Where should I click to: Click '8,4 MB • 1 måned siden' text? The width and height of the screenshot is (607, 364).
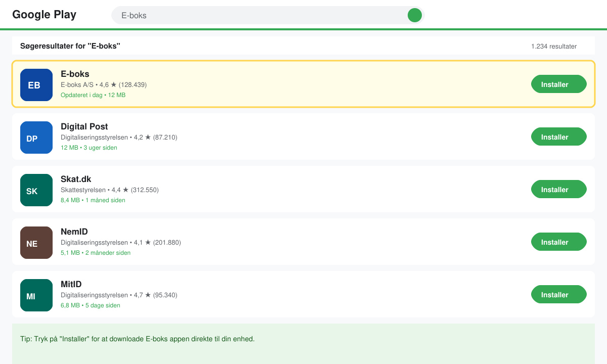93,200
